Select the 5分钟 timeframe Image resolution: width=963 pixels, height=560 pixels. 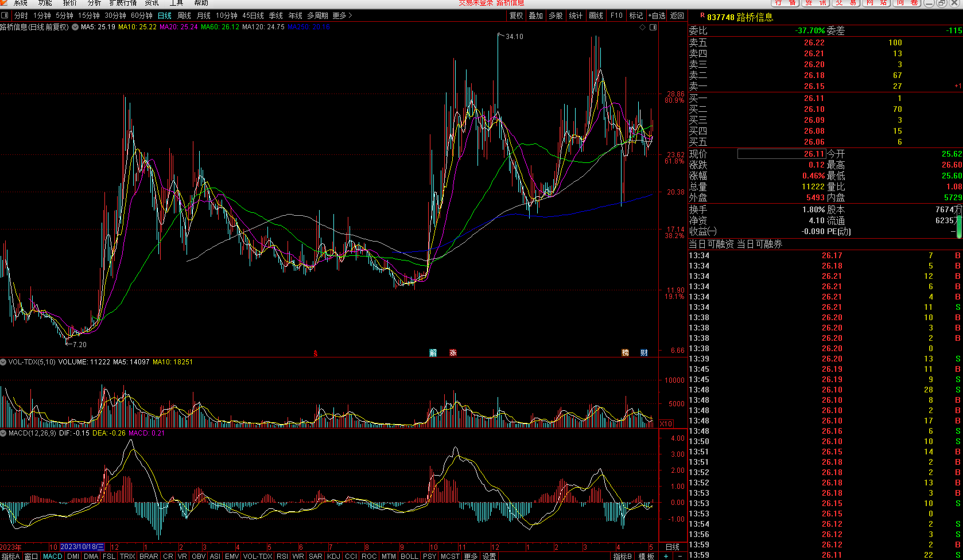pos(64,15)
